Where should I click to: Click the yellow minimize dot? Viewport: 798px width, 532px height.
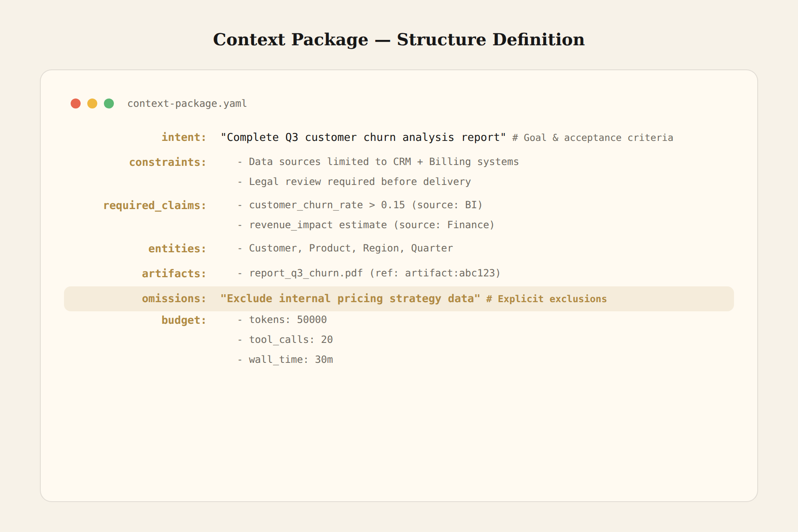pos(92,103)
